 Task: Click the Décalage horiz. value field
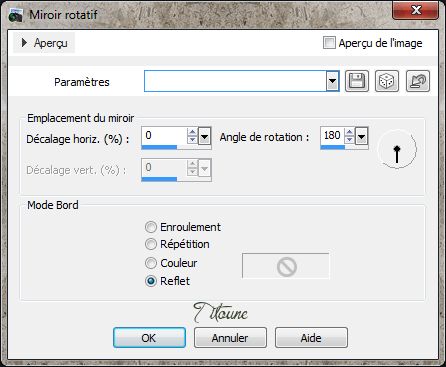click(164, 135)
